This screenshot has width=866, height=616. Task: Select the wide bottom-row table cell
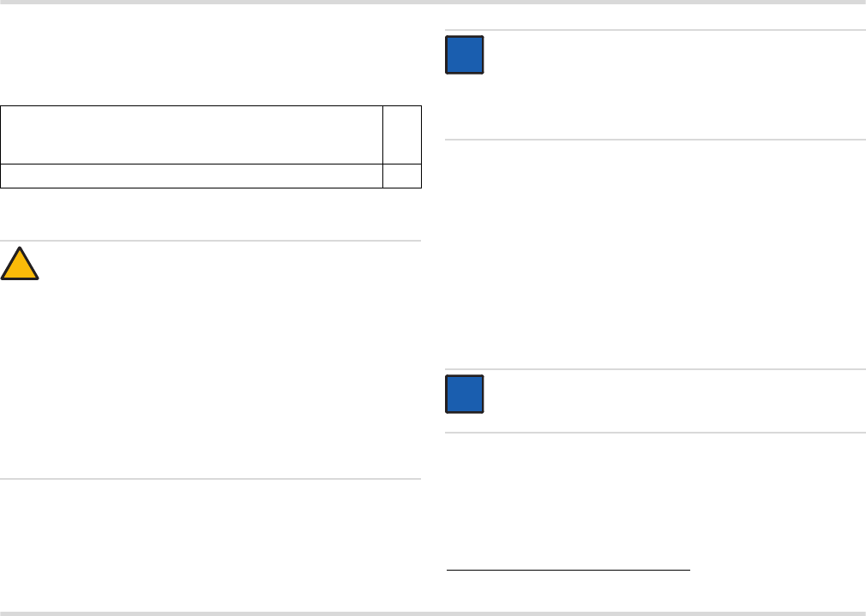coord(192,176)
